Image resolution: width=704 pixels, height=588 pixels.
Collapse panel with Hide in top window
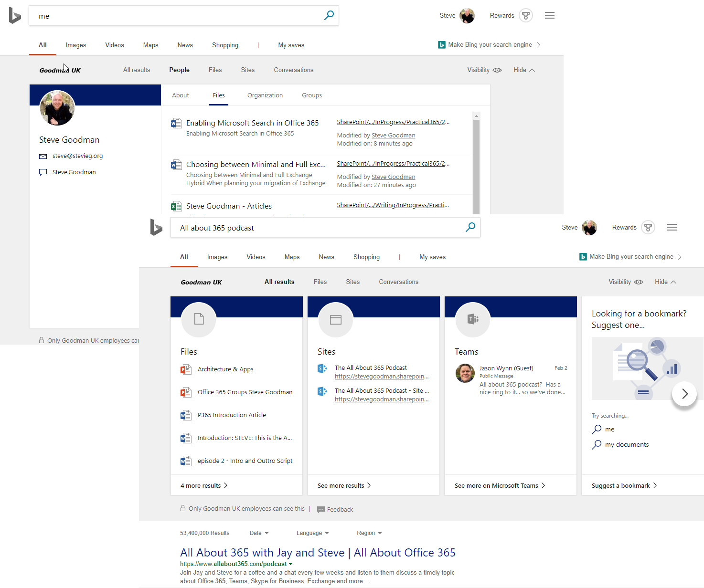point(524,70)
